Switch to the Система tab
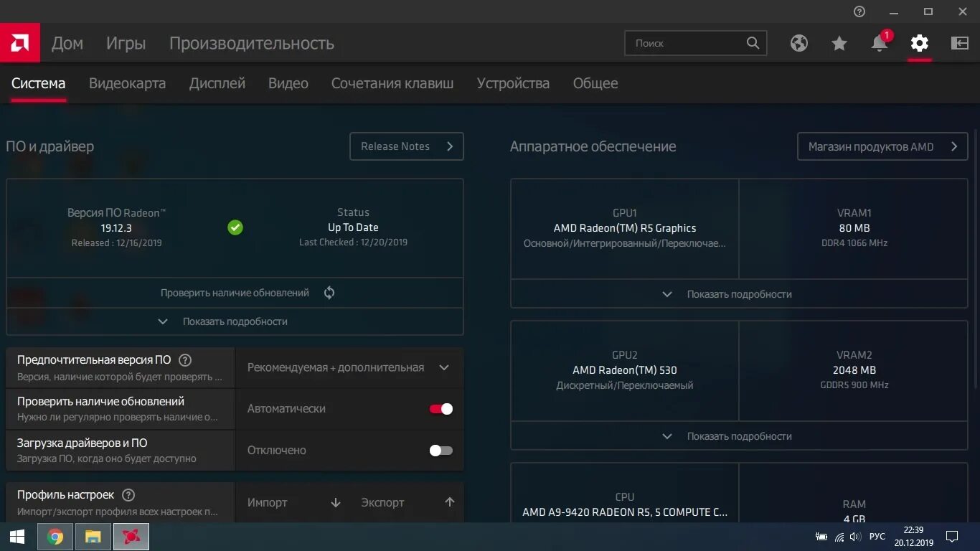 point(39,83)
